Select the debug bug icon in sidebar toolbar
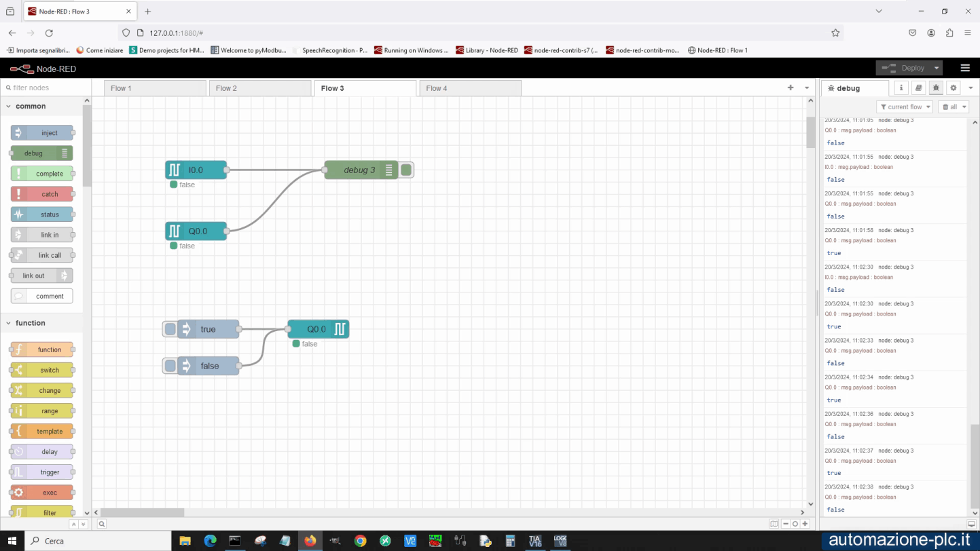Image resolution: width=980 pixels, height=551 pixels. coord(936,88)
